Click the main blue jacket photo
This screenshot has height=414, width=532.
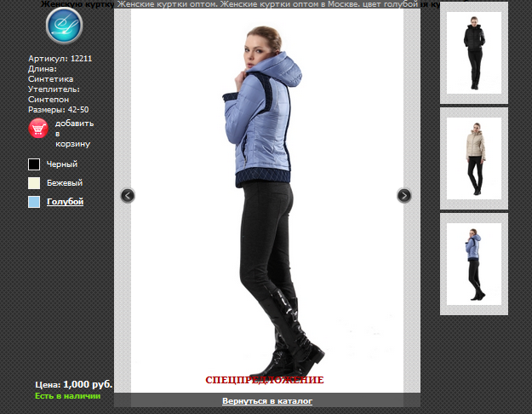pos(267,200)
